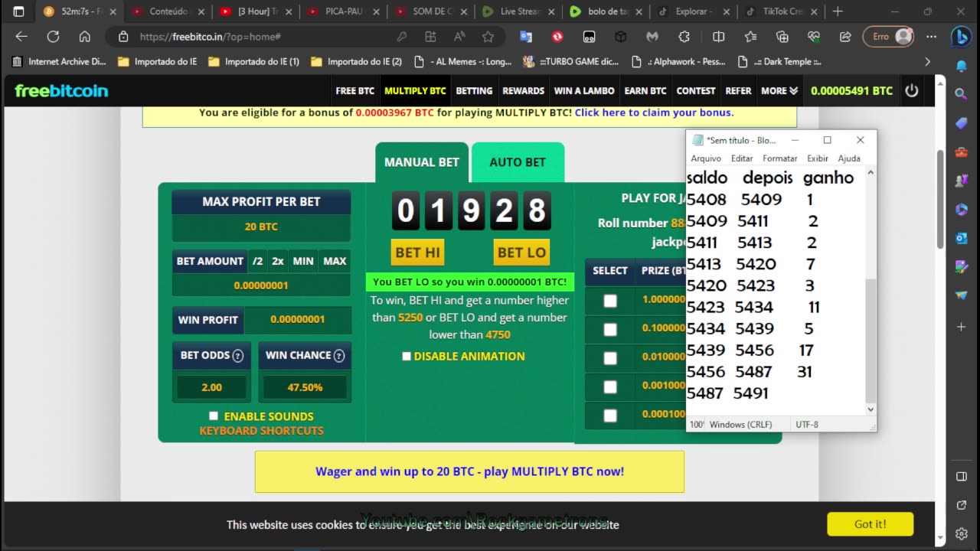Click the BET AMOUNT input field
980x551 pixels.
(x=261, y=285)
